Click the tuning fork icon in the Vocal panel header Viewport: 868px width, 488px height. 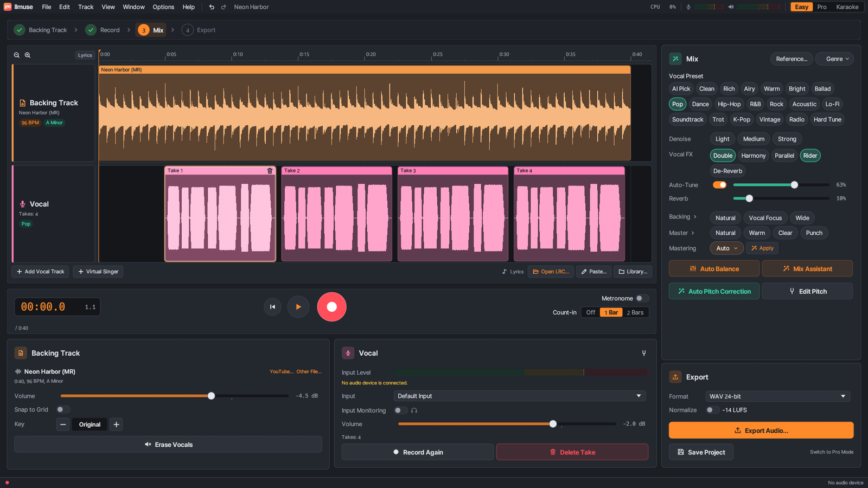[644, 353]
